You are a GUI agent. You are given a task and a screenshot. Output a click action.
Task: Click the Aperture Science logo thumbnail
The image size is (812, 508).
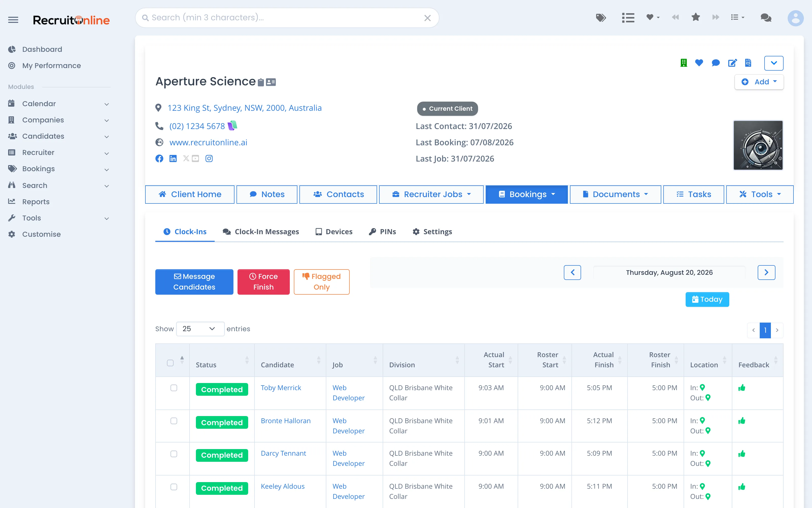pos(758,145)
